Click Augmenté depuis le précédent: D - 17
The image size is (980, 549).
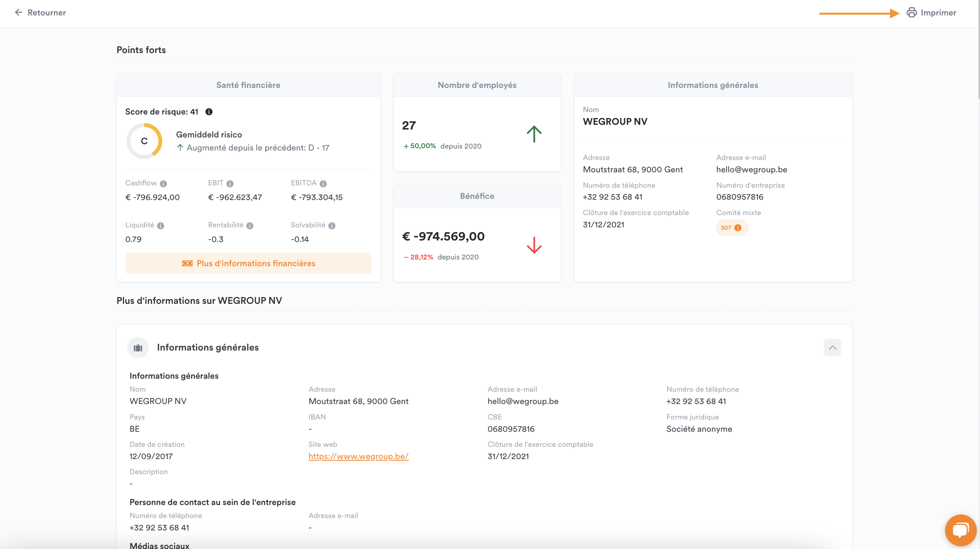tap(253, 148)
